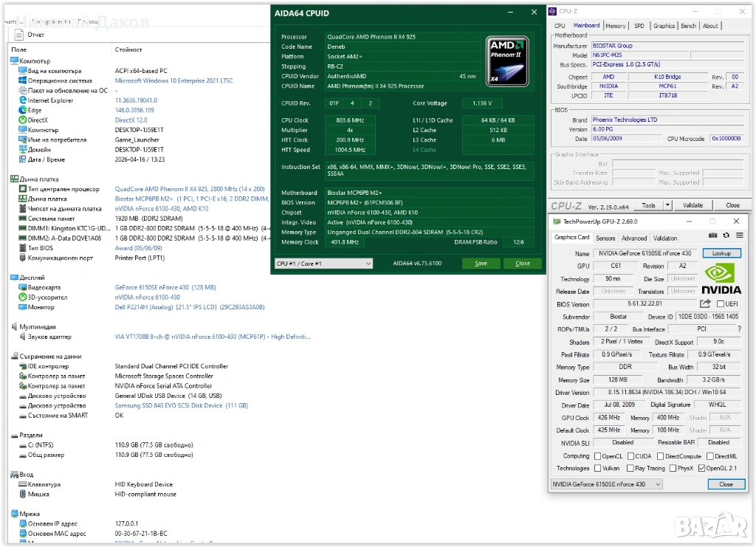This screenshot has width=756, height=547.
Task: Click the GPU-Z screenshot camera icon
Action: coord(713,236)
